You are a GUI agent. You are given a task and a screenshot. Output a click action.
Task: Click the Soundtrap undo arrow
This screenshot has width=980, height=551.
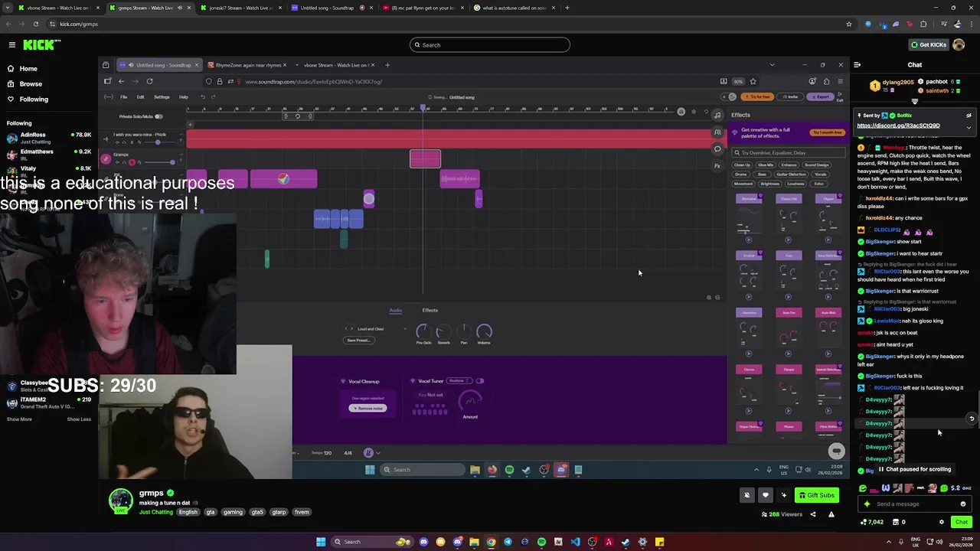[203, 97]
